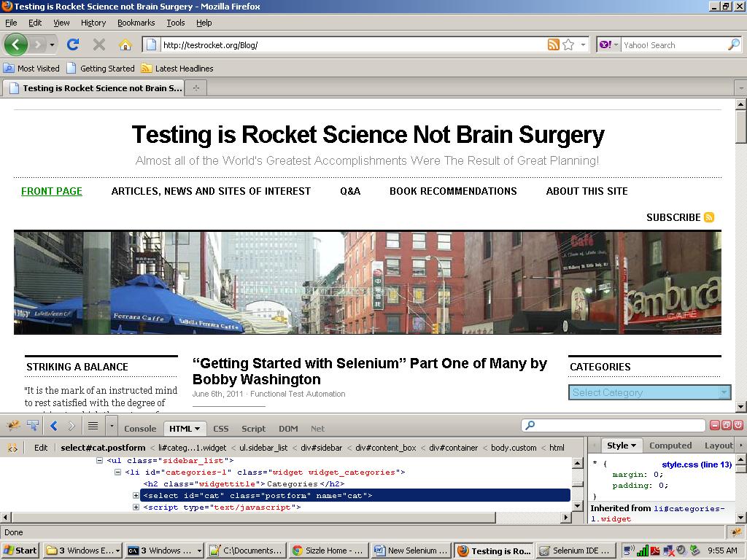The image size is (747, 560).
Task: Open the File menu
Action: (x=11, y=23)
